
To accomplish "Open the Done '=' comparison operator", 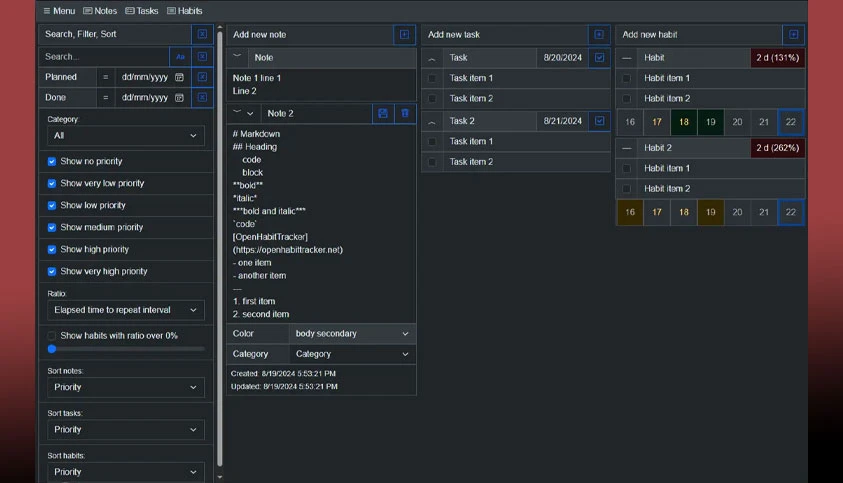I will pyautogui.click(x=105, y=97).
